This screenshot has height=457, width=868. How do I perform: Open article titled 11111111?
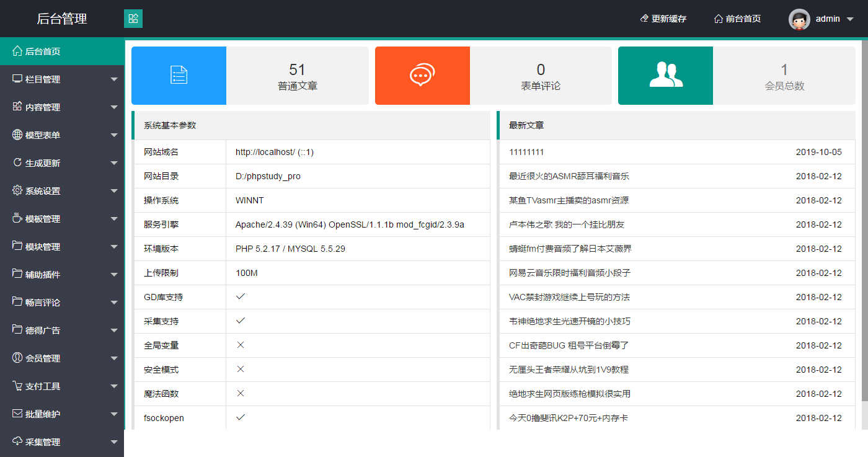coord(526,152)
